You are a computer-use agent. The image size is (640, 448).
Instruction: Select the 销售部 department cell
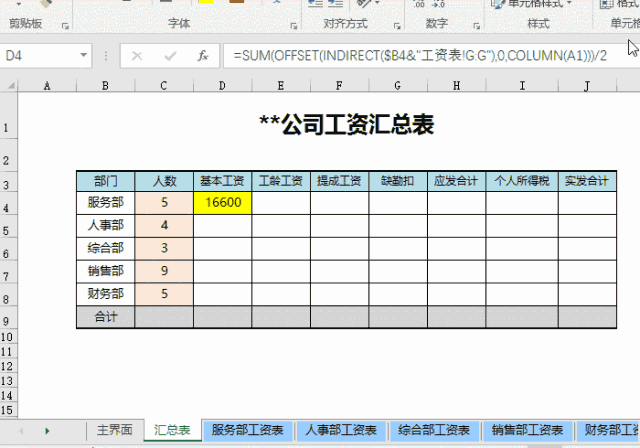click(x=105, y=271)
